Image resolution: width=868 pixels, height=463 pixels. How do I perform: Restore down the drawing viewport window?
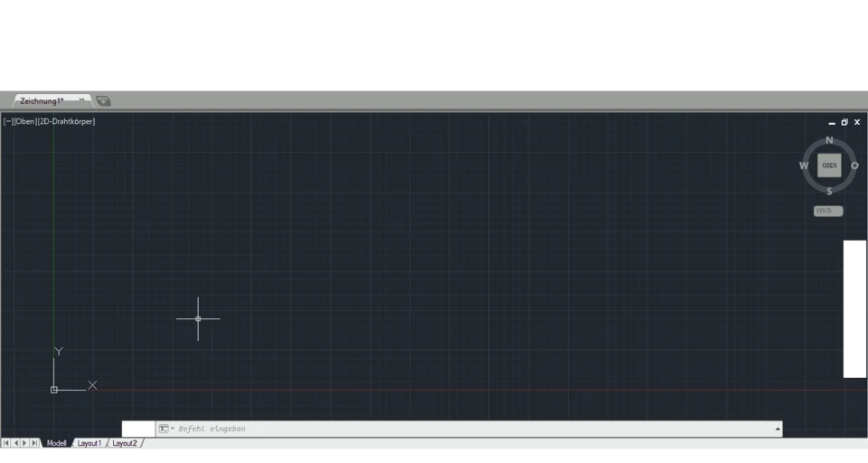tap(844, 122)
